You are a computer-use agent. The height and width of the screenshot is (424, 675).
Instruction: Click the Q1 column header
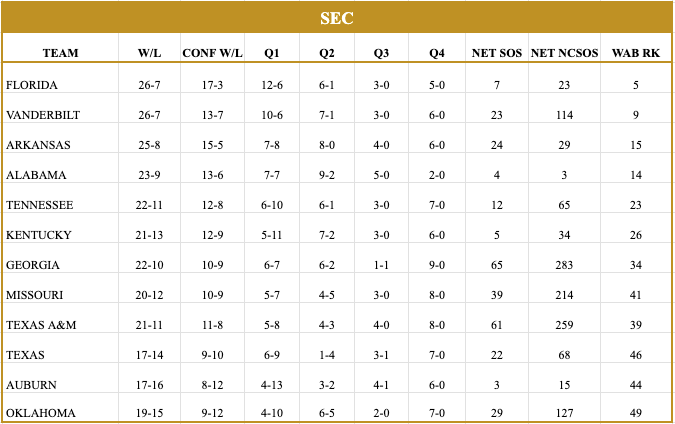coord(272,52)
